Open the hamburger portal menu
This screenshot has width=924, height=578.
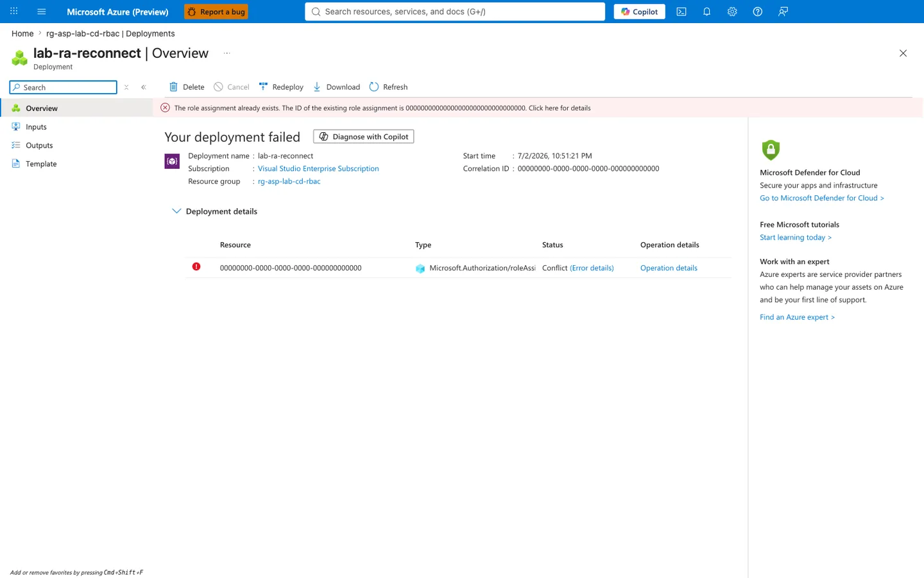tap(42, 12)
